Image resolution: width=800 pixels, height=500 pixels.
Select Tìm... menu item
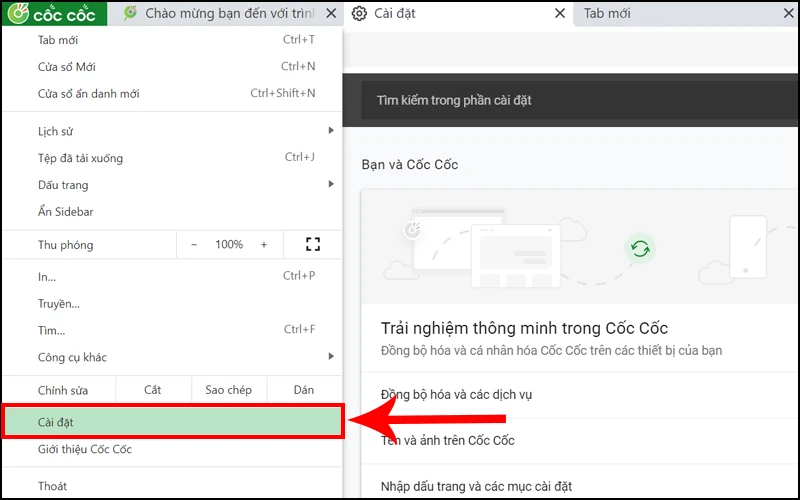[172, 330]
